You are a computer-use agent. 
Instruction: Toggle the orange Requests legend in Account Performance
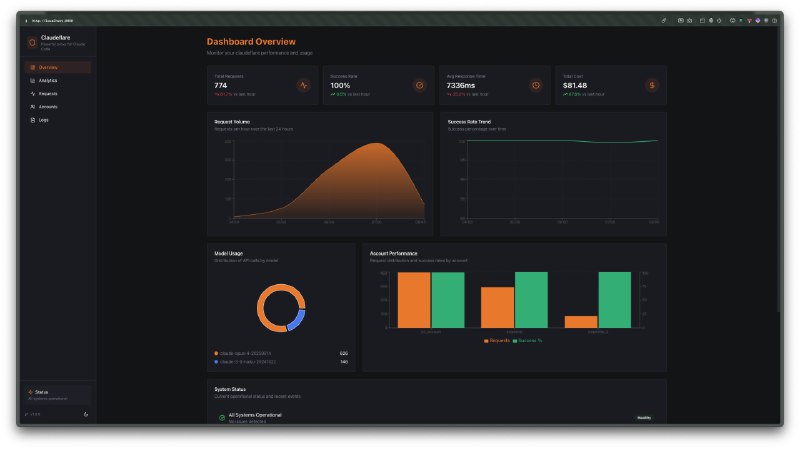coord(496,341)
